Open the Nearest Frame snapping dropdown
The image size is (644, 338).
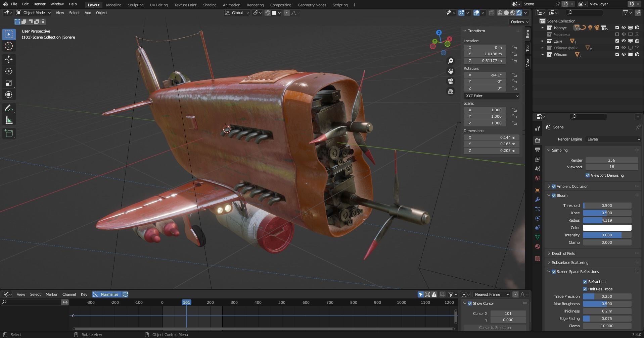pyautogui.click(x=492, y=294)
